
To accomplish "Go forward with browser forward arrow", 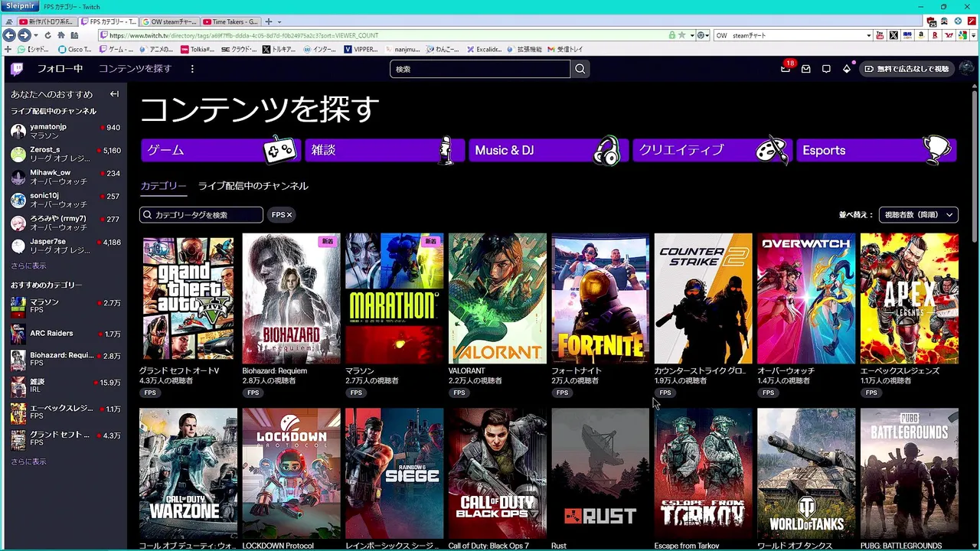I will pos(24,35).
